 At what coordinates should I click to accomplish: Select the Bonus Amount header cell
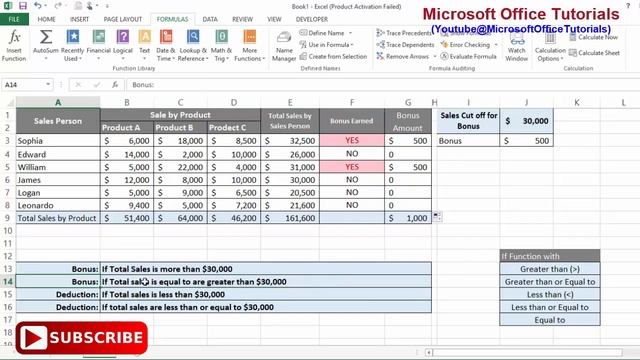click(408, 121)
